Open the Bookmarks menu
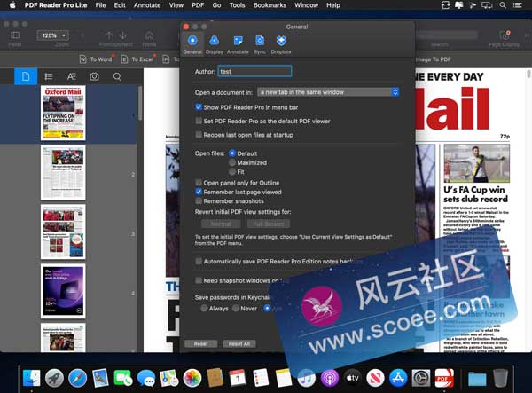532x393 pixels. click(270, 5)
